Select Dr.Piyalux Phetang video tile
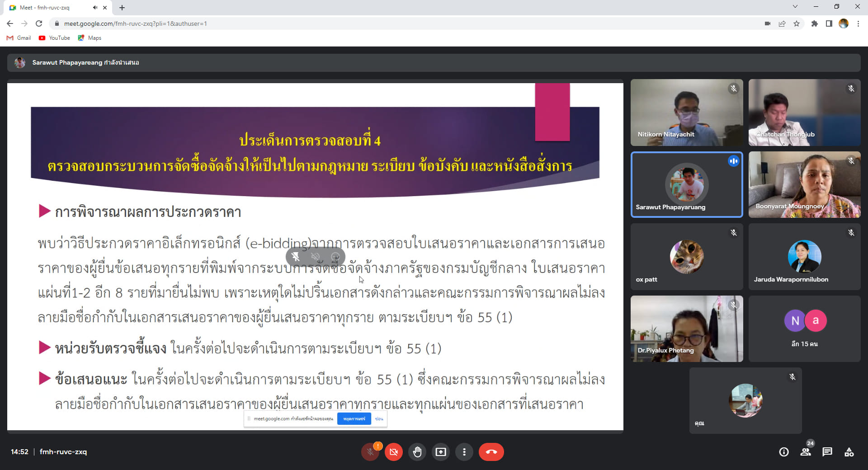 pyautogui.click(x=687, y=329)
